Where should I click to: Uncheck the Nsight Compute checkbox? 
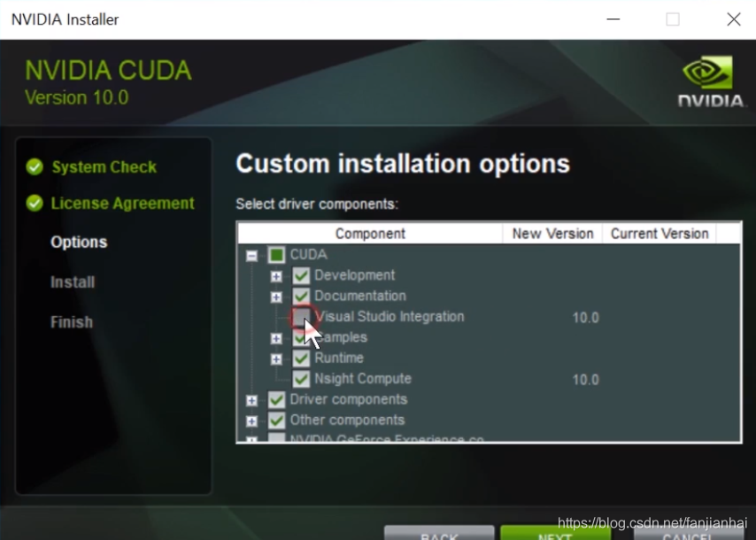(301, 379)
